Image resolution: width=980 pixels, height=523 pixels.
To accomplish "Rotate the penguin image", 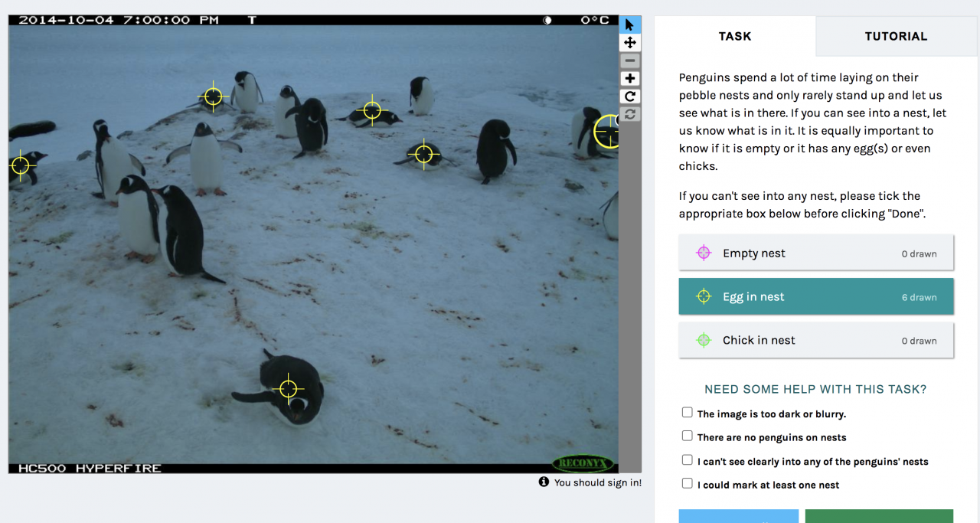I will 630,96.
